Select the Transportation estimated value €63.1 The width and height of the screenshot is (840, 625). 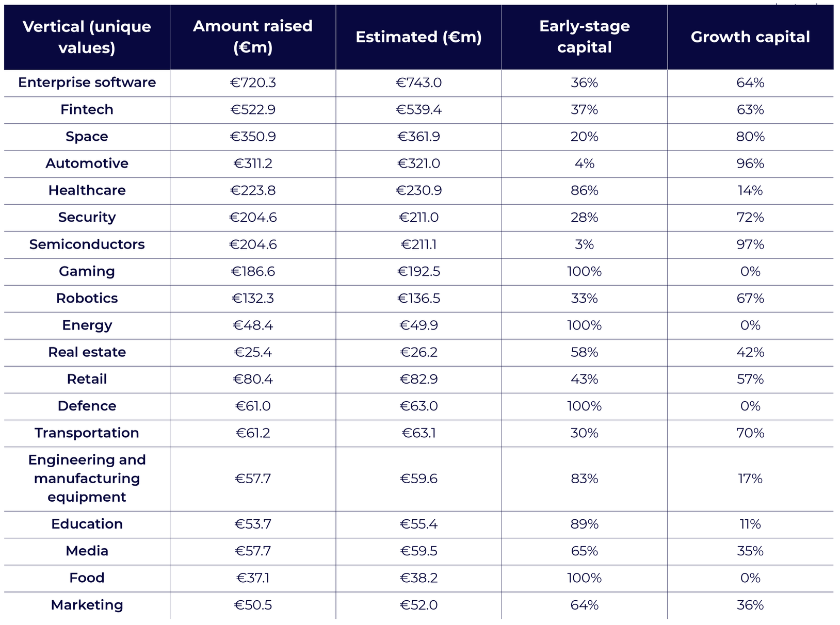(418, 433)
